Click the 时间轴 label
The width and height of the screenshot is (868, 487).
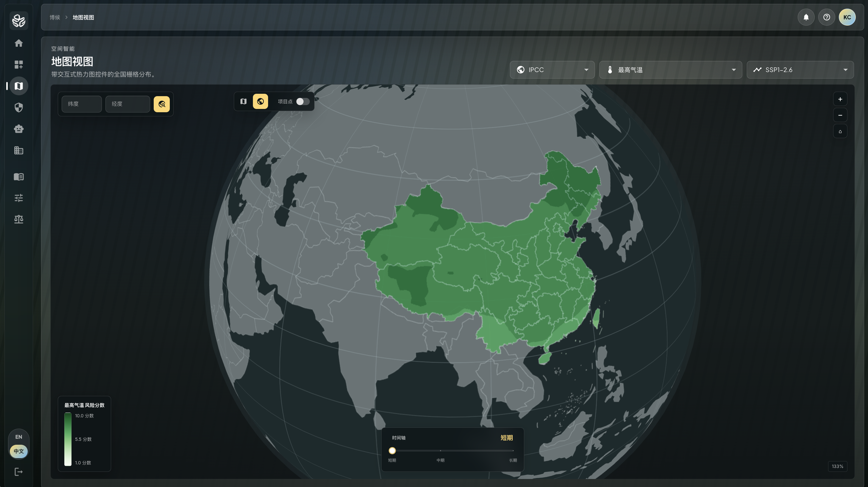(399, 438)
